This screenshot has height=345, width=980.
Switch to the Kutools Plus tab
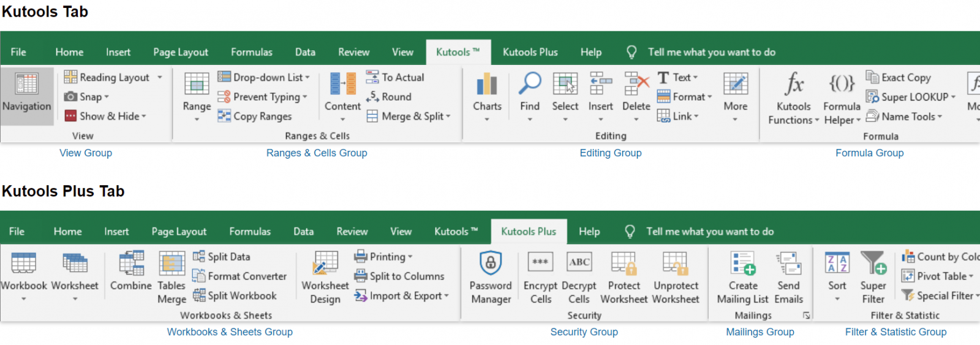[530, 52]
